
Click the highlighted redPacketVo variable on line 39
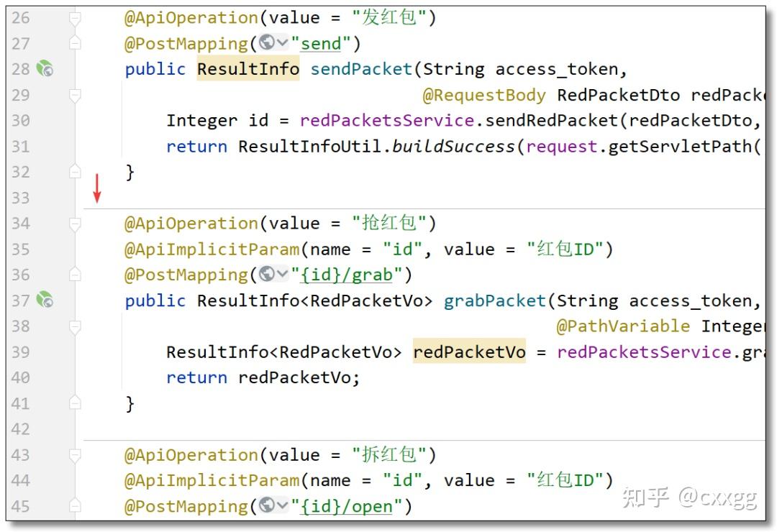click(469, 352)
